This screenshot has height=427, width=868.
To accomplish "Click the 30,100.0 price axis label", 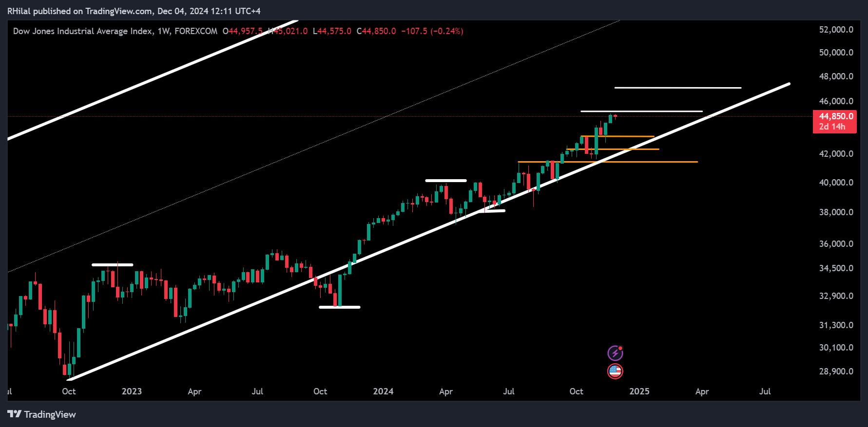I will [836, 348].
